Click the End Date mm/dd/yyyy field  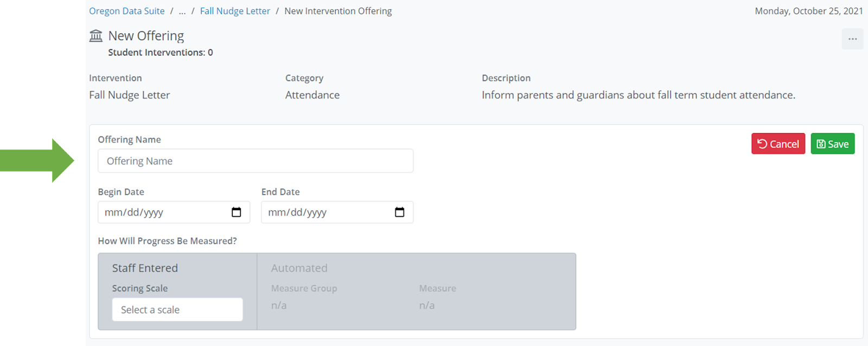pyautogui.click(x=325, y=212)
